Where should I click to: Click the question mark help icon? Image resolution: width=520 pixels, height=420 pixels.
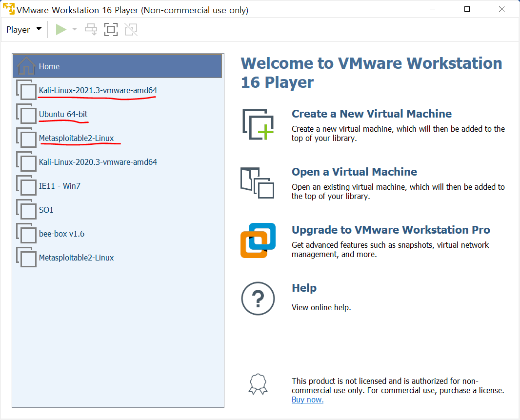pos(258,299)
